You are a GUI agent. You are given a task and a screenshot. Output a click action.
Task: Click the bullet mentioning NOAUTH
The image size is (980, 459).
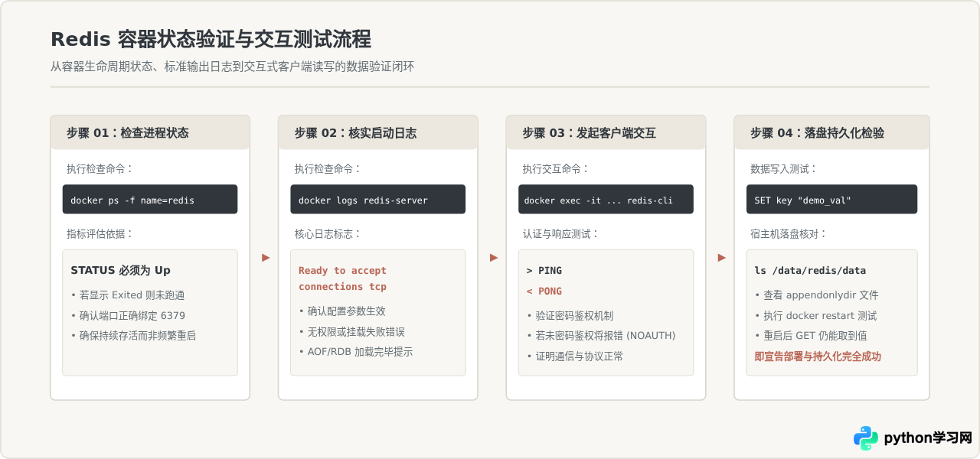[601, 336]
